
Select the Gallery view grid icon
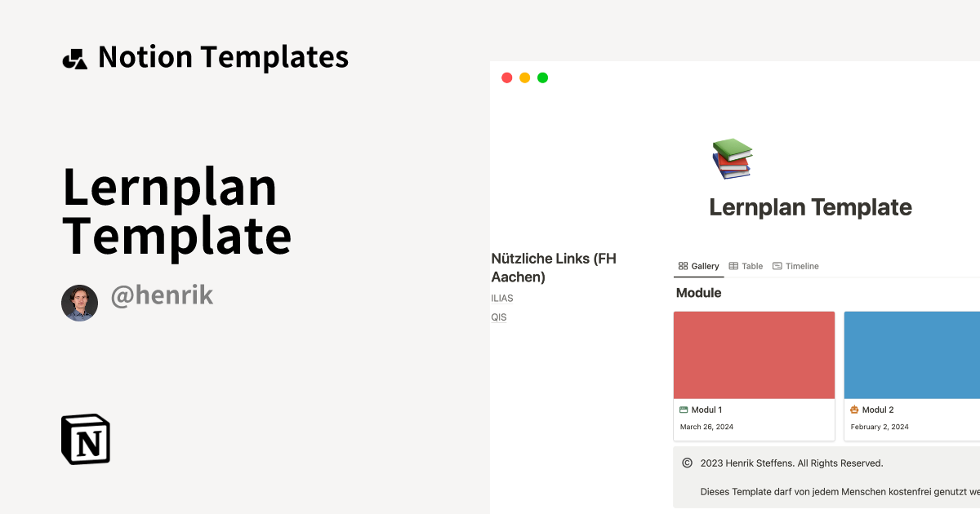684,265
